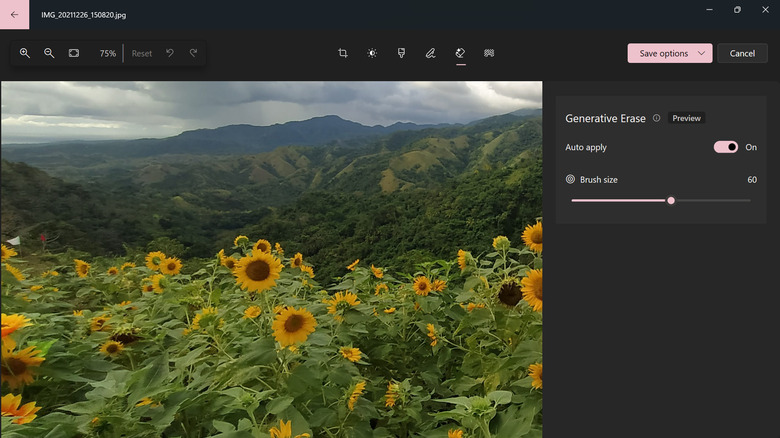
Task: Select the Markup pen tool
Action: coord(430,53)
